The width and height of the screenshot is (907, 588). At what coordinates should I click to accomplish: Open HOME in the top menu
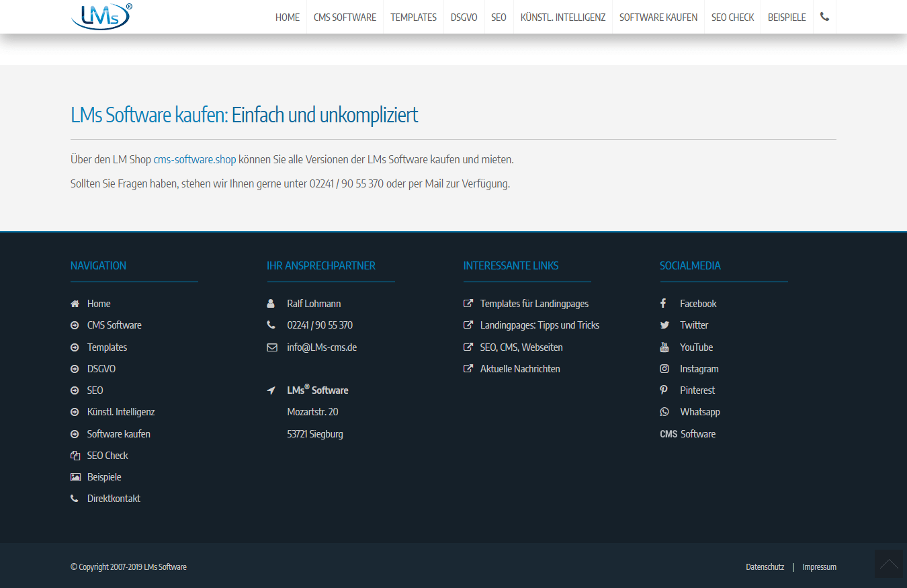click(x=288, y=17)
